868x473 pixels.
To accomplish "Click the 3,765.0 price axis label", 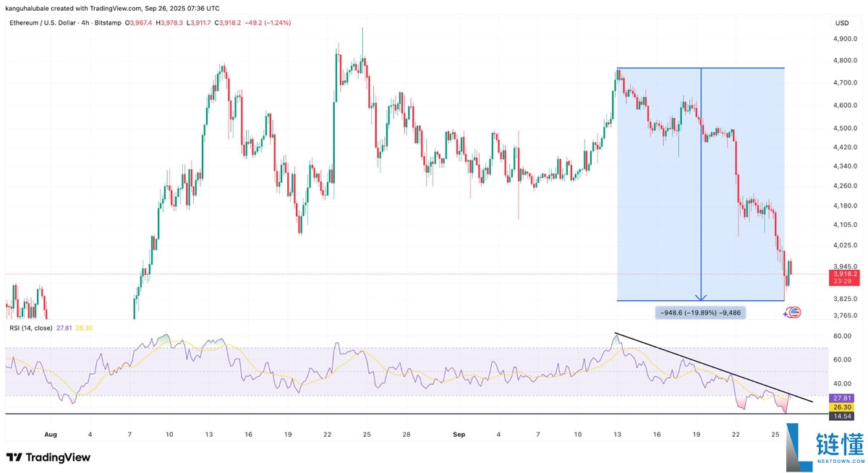I will [x=845, y=316].
